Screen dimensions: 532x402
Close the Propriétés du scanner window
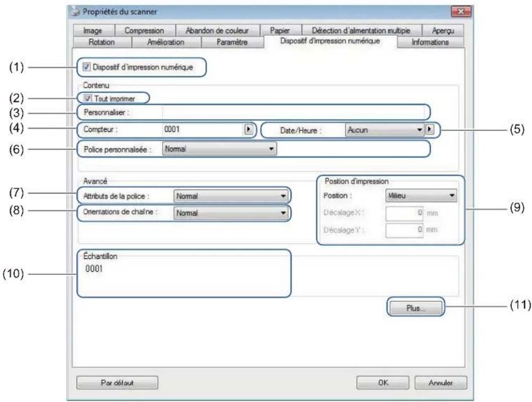(460, 12)
